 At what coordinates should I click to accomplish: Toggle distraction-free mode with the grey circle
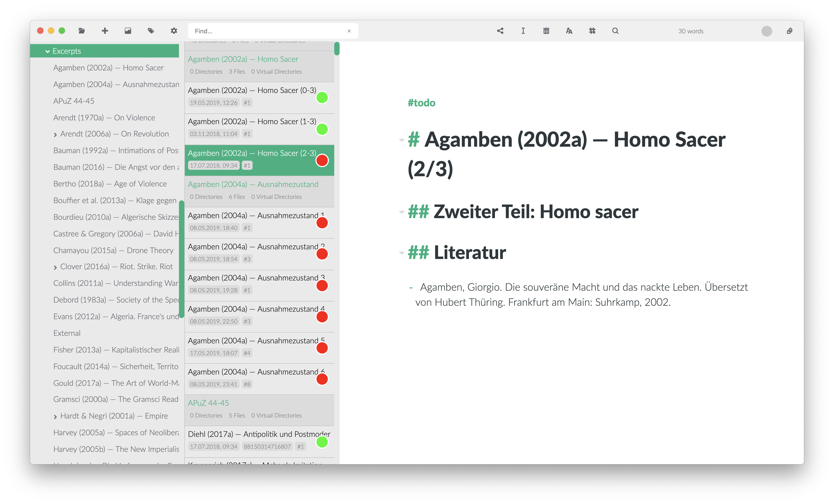[766, 31]
